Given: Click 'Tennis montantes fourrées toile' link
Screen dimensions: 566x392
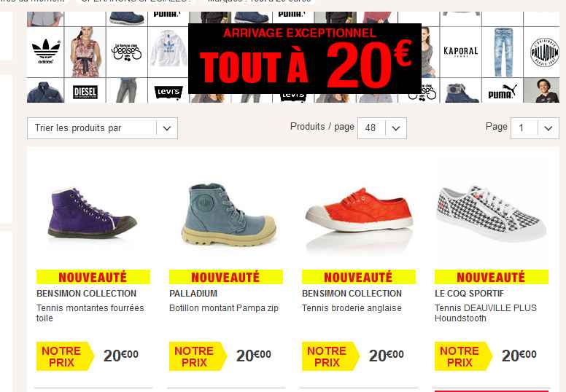Looking at the screenshot, I should point(90,313).
